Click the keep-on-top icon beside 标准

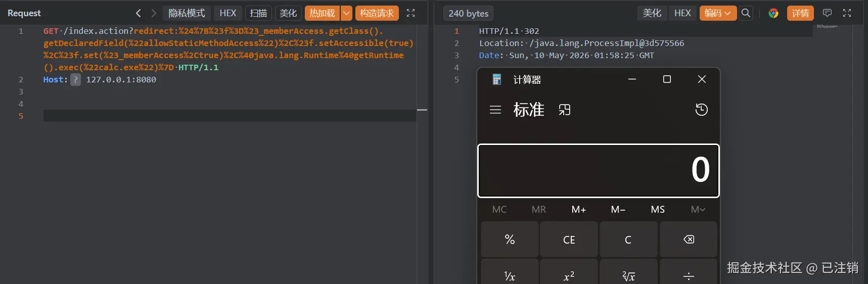click(x=565, y=110)
